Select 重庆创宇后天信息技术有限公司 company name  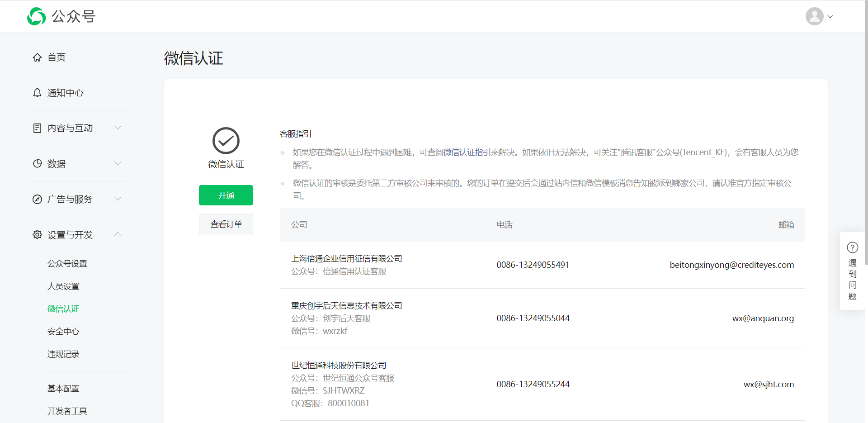click(x=347, y=305)
